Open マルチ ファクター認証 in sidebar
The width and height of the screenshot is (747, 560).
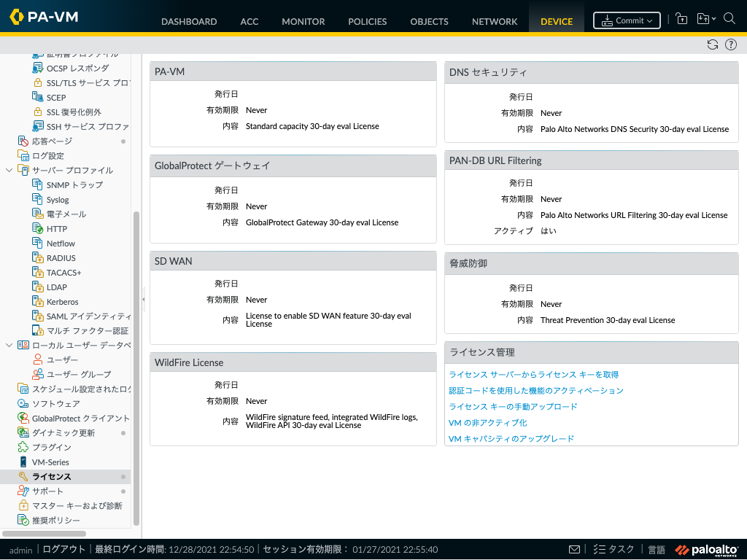point(88,330)
